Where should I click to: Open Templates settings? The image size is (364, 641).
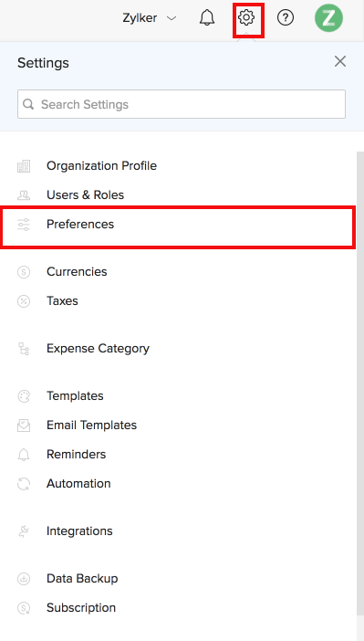(75, 395)
